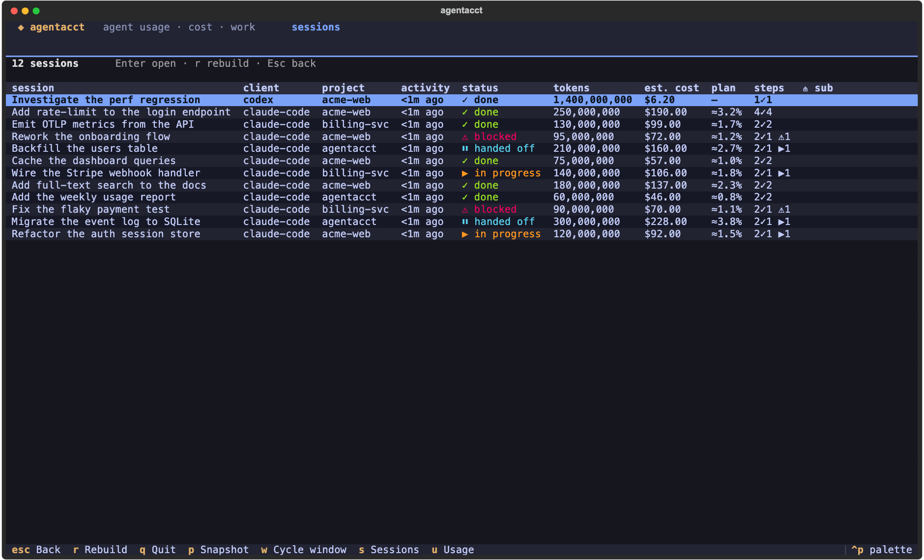
Task: Click the done checkmark for Add rate-limit row
Action: (x=465, y=112)
